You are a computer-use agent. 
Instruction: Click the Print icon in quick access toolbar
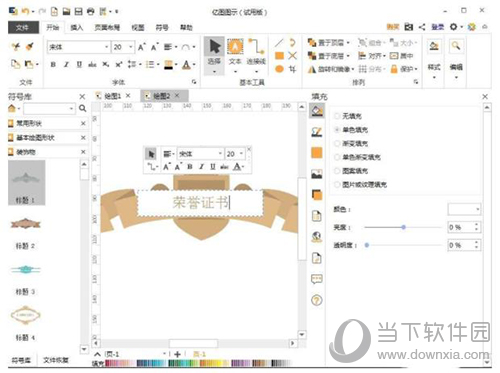coord(91,12)
